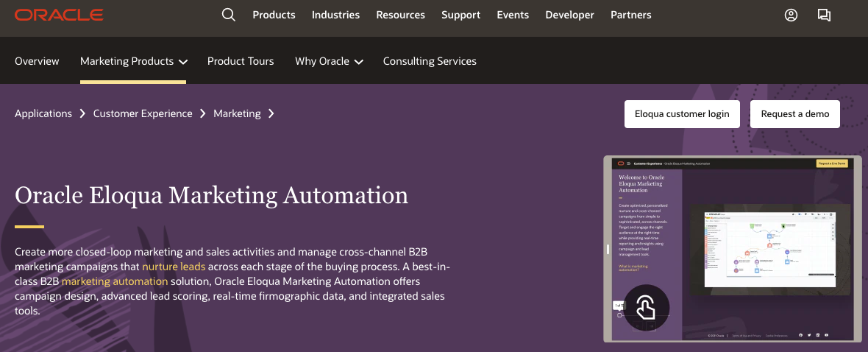Open Product Tours tab
This screenshot has height=352, width=868.
point(241,61)
